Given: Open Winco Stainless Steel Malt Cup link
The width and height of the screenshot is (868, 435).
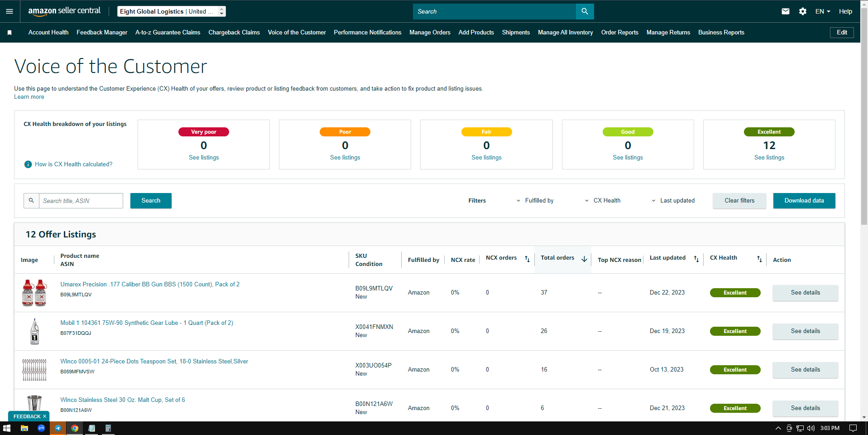Looking at the screenshot, I should pyautogui.click(x=123, y=400).
